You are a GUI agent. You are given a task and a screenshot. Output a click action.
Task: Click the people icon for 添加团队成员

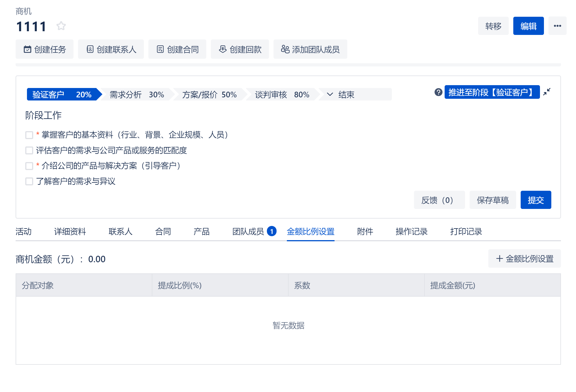[x=285, y=49]
